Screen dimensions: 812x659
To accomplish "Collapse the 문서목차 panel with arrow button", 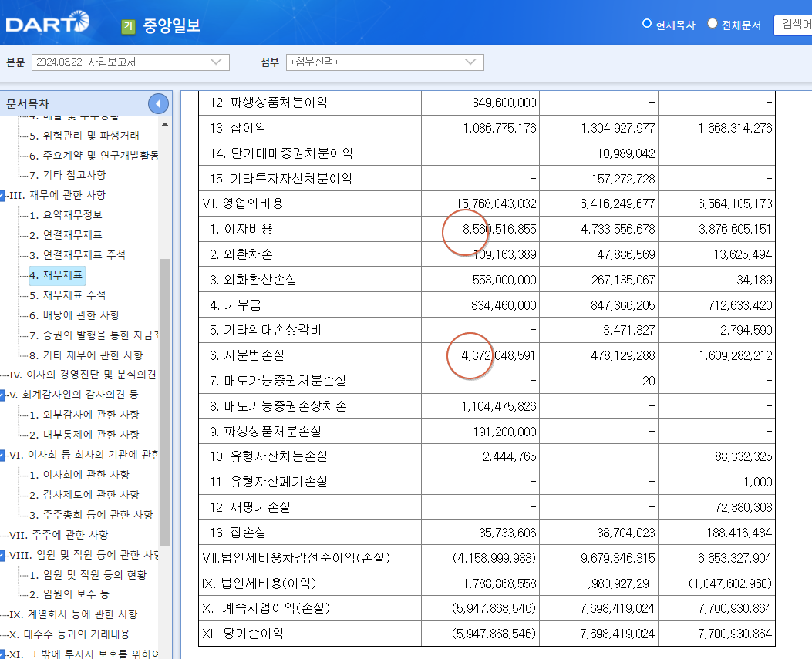I will coord(158,103).
